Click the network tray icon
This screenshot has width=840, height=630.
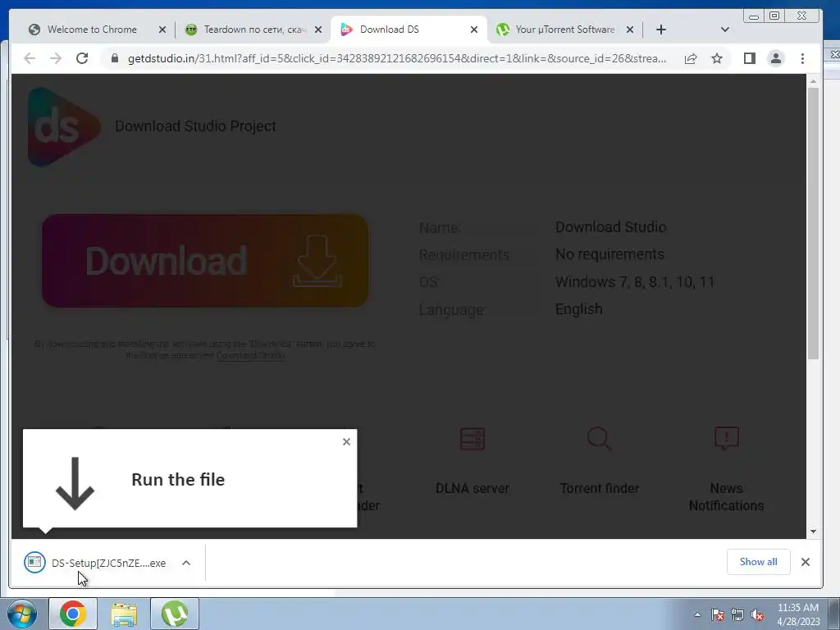point(737,615)
